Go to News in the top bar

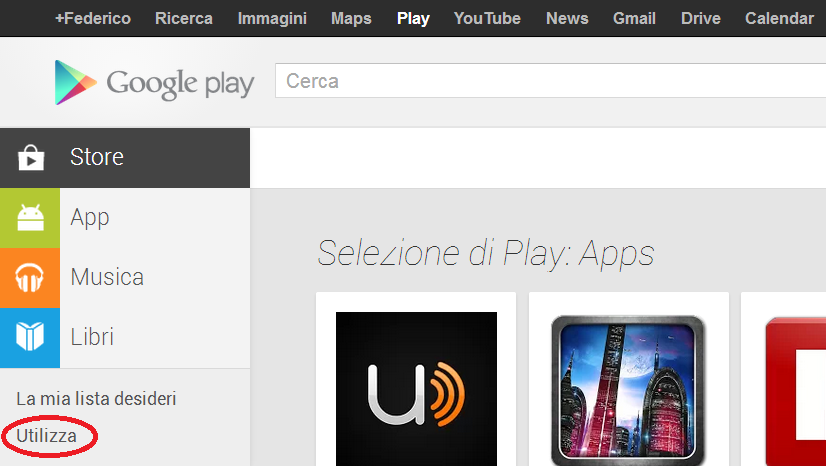(x=567, y=18)
